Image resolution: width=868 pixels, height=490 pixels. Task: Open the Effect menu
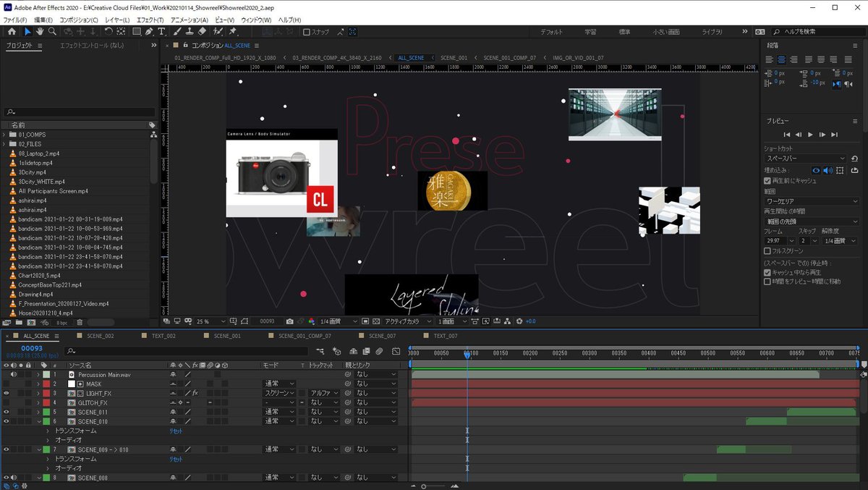point(150,20)
